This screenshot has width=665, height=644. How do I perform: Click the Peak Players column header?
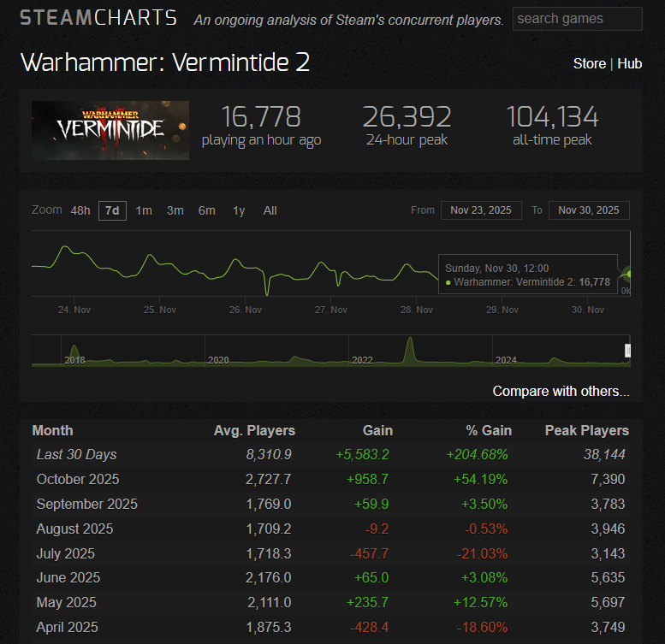tap(586, 430)
